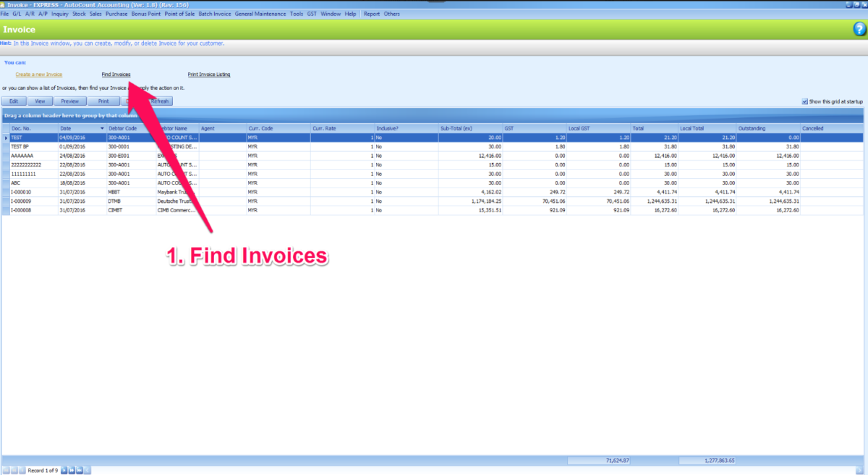The height and width of the screenshot is (475, 868).
Task: Click the Print button in the toolbar
Action: [x=103, y=101]
